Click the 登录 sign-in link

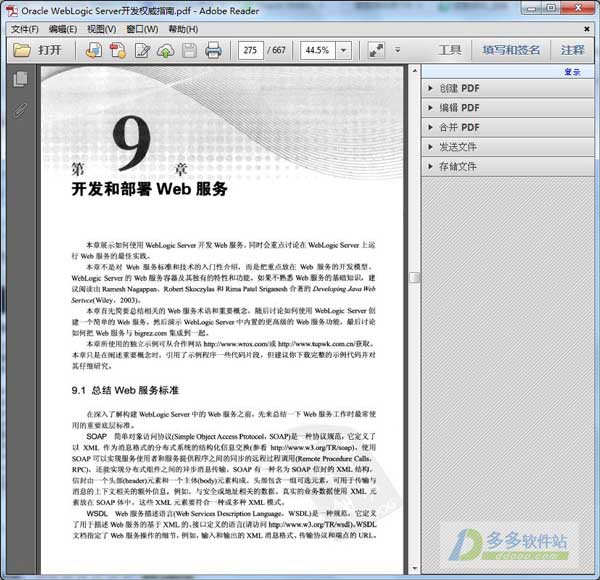coord(572,72)
